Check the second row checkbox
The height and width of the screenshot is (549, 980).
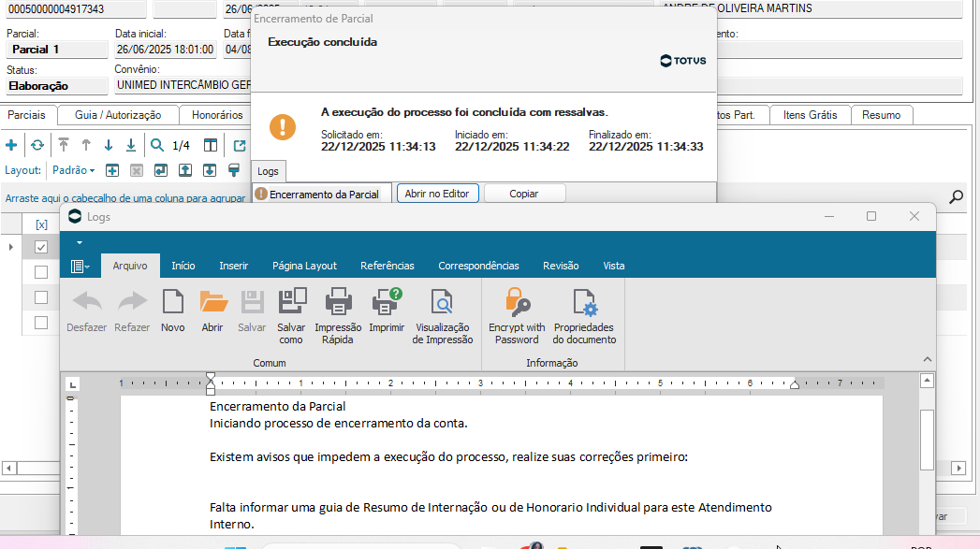pos(41,272)
